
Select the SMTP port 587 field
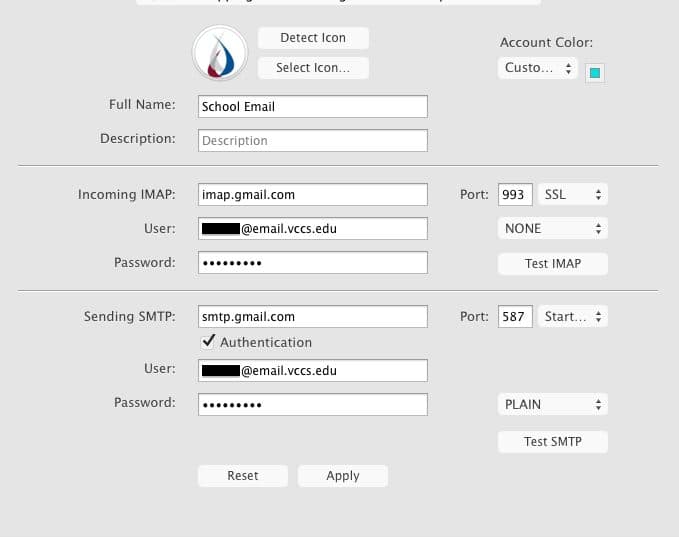coord(515,317)
